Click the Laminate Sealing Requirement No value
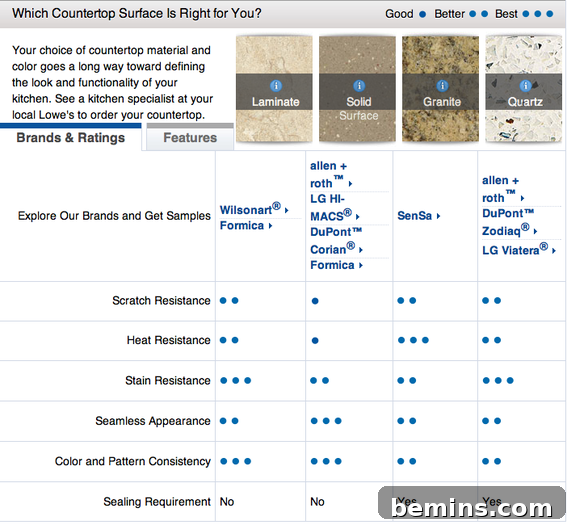The height and width of the screenshot is (525, 567). 227,501
